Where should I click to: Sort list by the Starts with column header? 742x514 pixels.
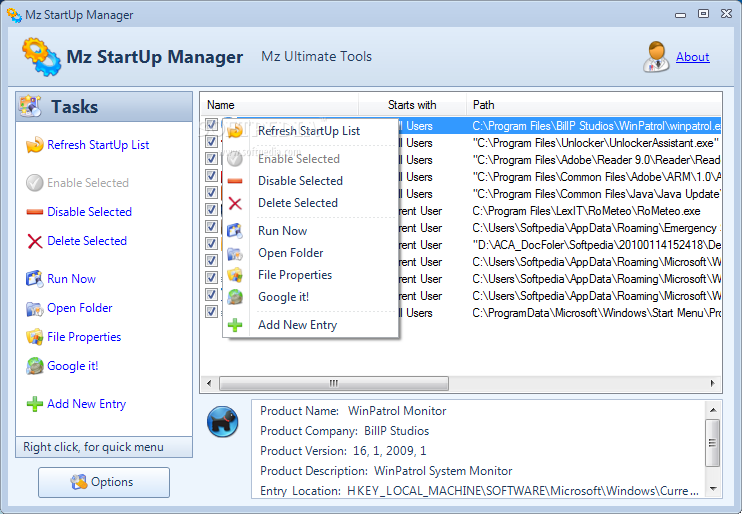412,105
